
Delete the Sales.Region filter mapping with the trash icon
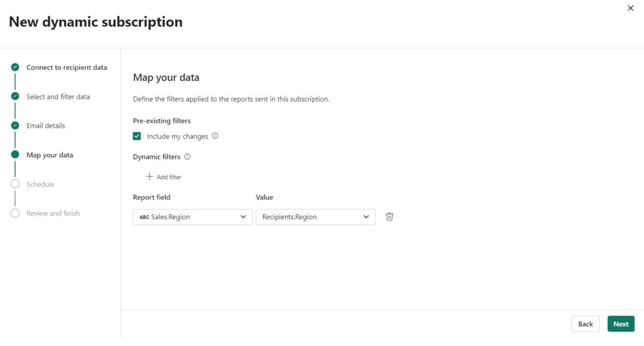pyautogui.click(x=389, y=217)
